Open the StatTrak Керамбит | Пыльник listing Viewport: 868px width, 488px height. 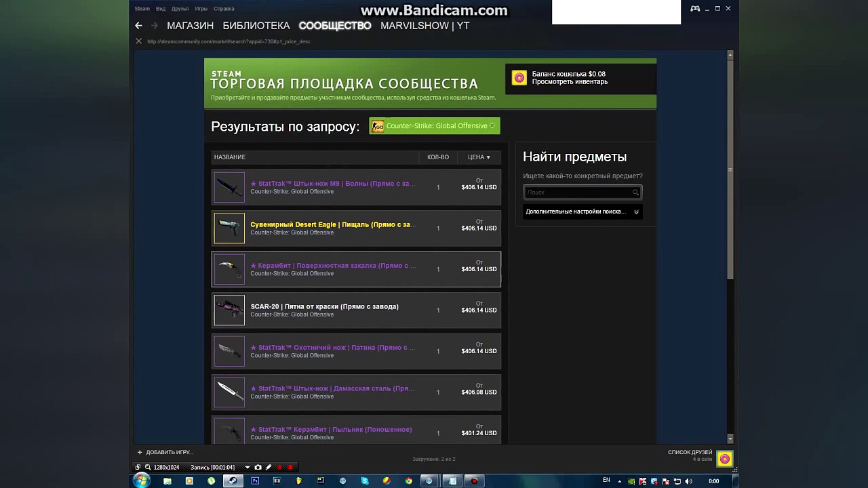point(356,431)
